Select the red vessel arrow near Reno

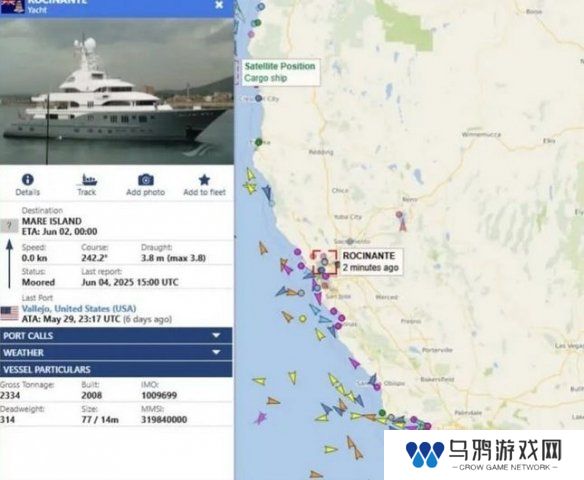point(403,225)
